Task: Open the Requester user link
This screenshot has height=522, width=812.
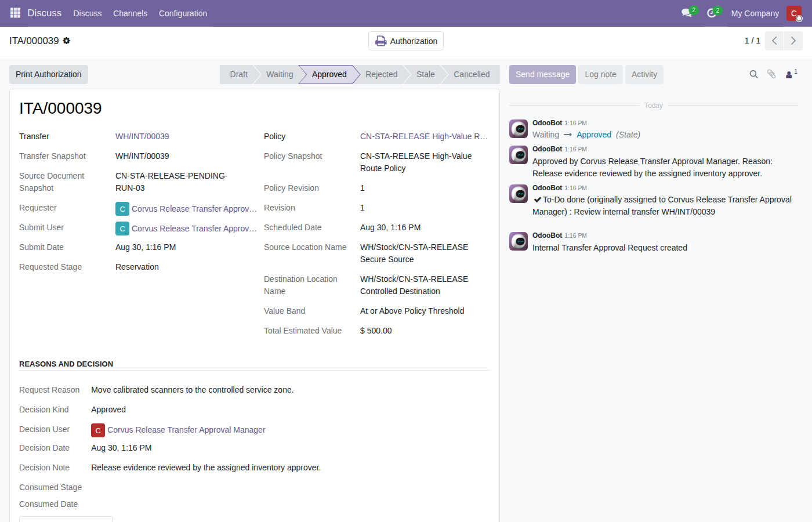Action: click(194, 209)
